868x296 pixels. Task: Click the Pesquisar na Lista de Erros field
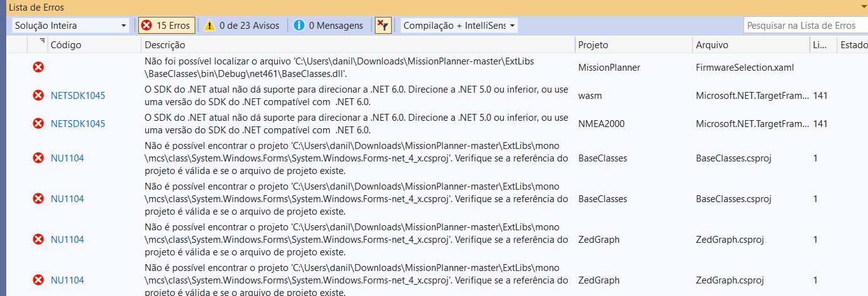[x=805, y=26]
